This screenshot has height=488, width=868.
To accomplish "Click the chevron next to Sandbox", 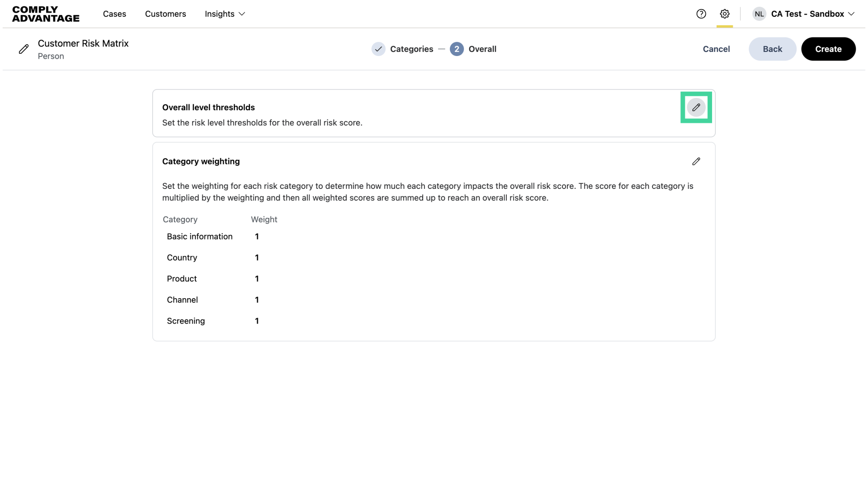I will 851,14.
